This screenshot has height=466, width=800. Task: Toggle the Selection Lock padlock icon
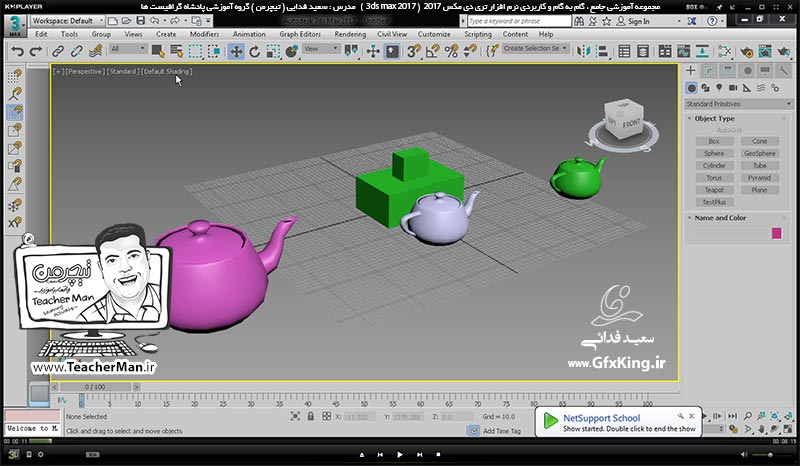click(x=311, y=416)
